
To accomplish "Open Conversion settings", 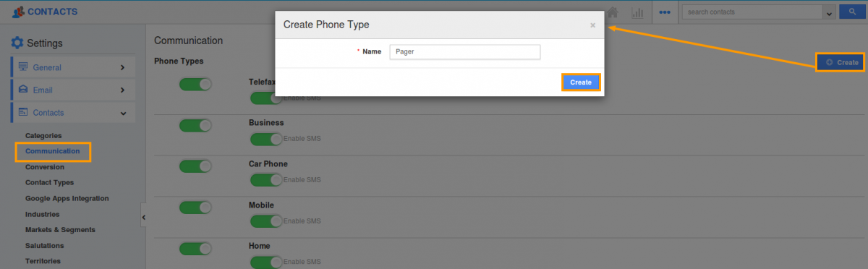I will [45, 167].
